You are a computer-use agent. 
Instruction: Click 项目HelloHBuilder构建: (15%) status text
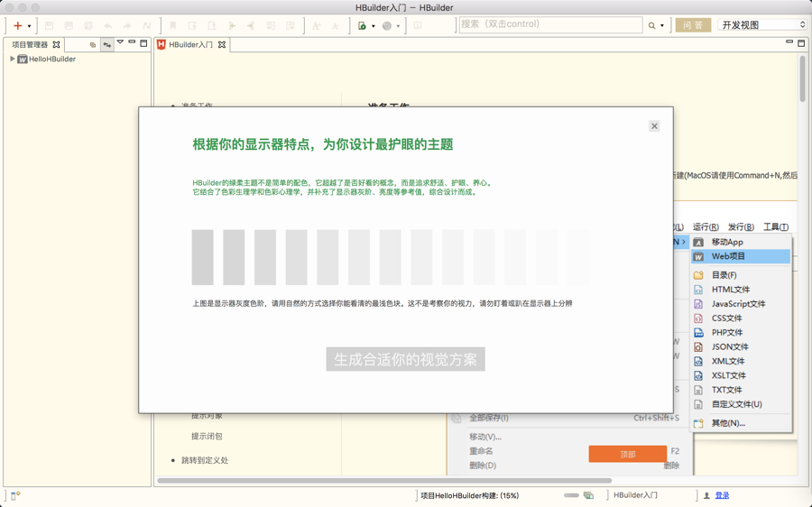click(470, 495)
